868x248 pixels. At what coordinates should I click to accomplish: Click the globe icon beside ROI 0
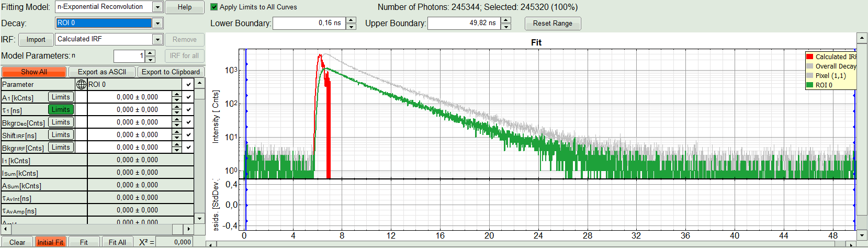[81, 84]
